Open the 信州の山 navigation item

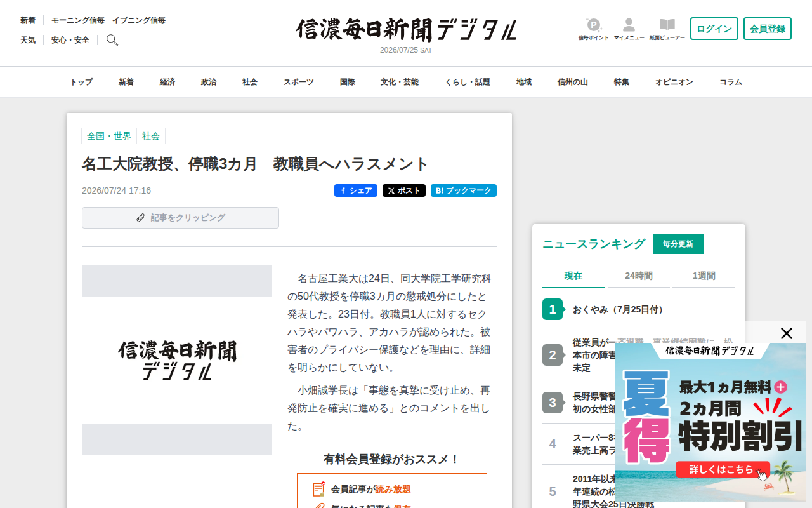[573, 82]
